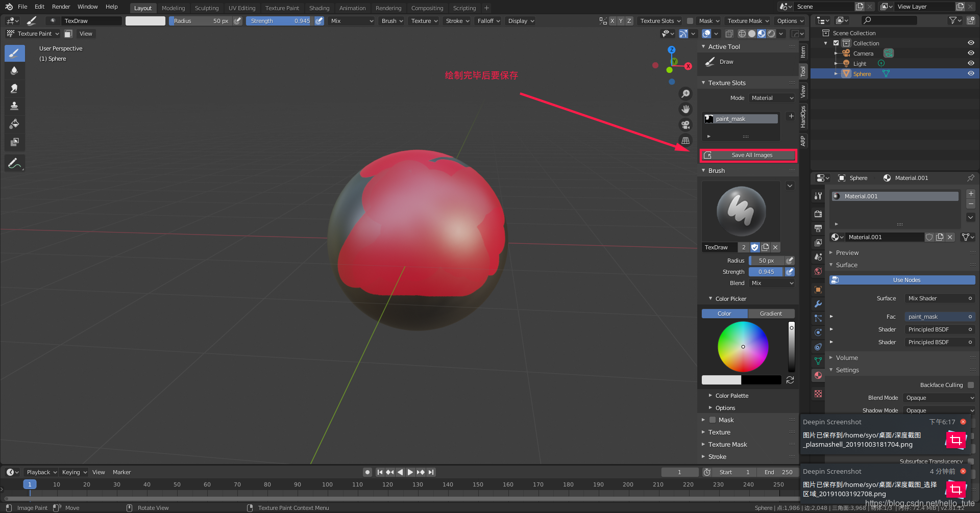
Task: Open the Item sidebar tab
Action: pyautogui.click(x=803, y=52)
